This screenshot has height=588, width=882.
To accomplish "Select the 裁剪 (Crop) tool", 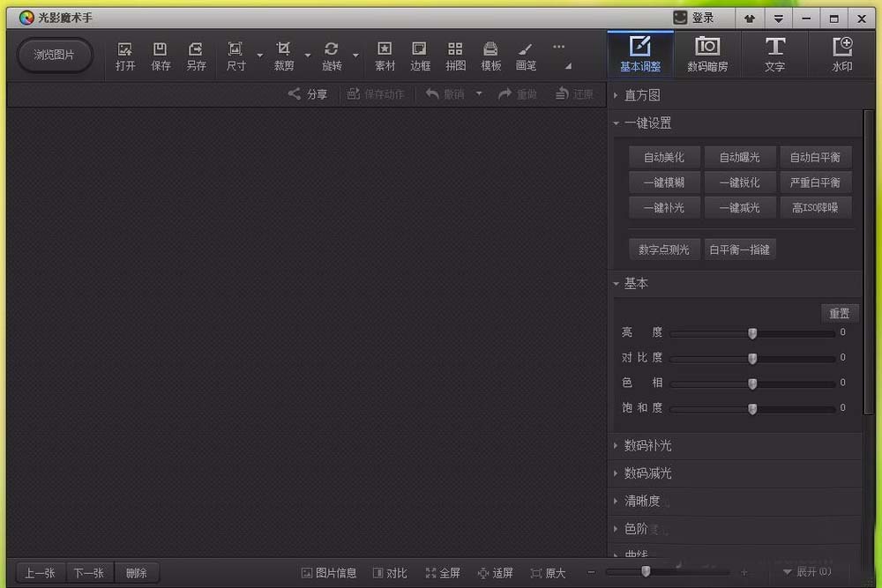I will tap(283, 56).
